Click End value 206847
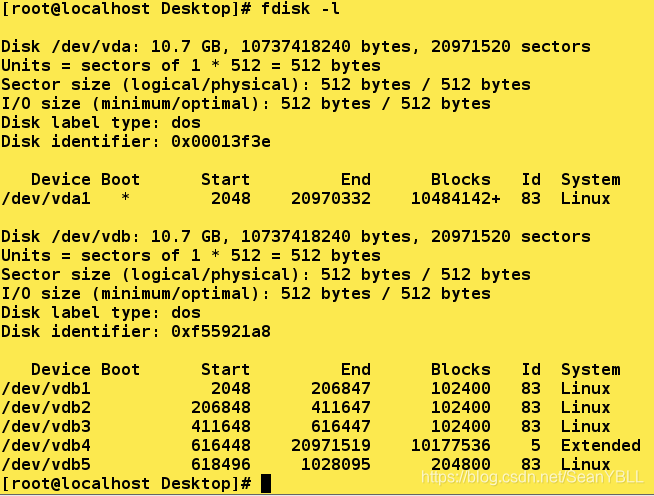The height and width of the screenshot is (496, 654). (341, 389)
